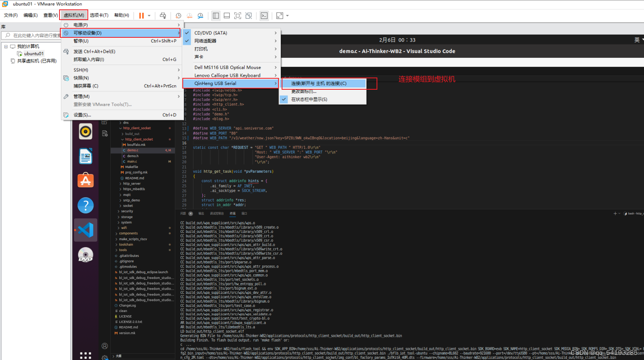
Task: Switch to the 问题 panel tab
Action: [183, 214]
